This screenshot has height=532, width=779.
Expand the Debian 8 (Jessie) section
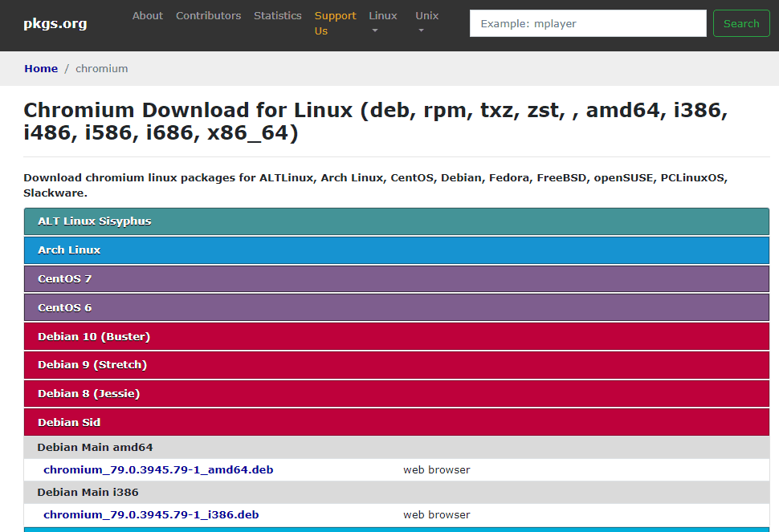(397, 393)
